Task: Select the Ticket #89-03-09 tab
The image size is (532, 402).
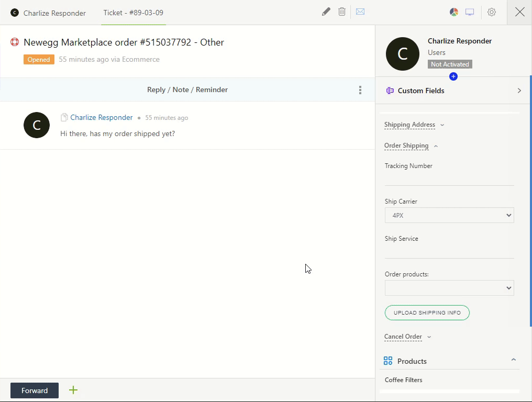Action: tap(133, 13)
